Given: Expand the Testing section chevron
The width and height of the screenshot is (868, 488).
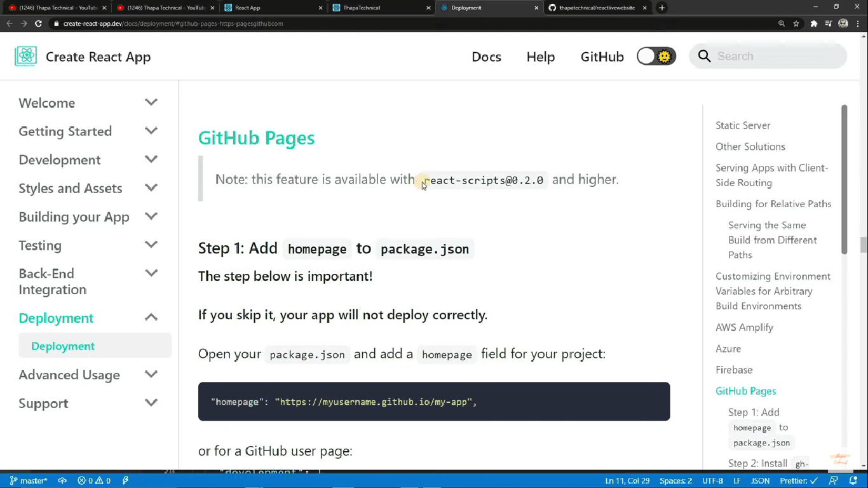Looking at the screenshot, I should (x=151, y=245).
